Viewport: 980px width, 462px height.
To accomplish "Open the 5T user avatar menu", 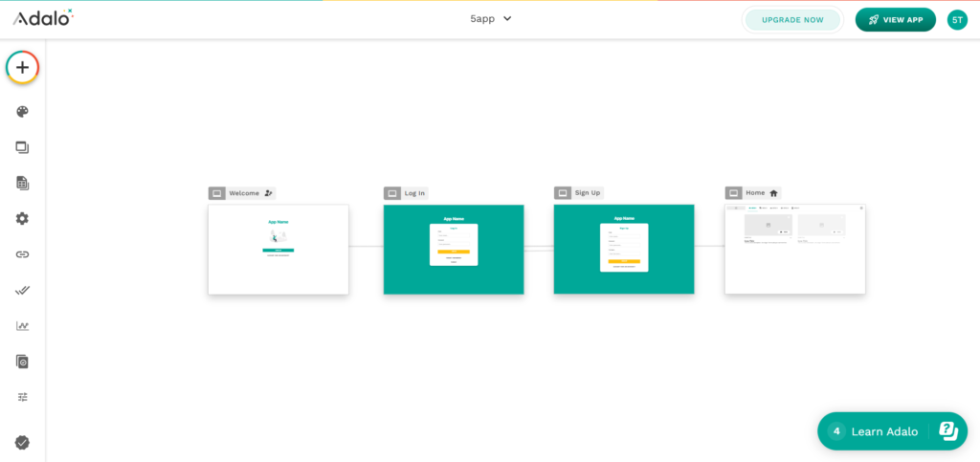I will point(957,19).
